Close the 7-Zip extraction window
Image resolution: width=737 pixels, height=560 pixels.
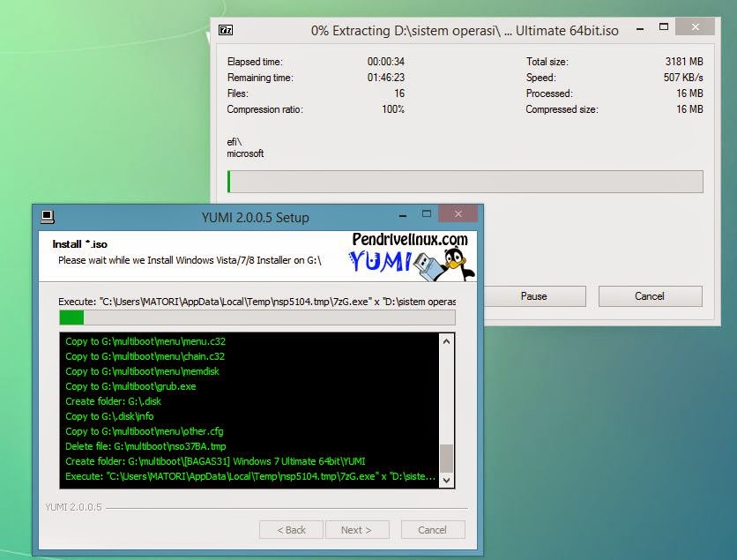[x=696, y=27]
